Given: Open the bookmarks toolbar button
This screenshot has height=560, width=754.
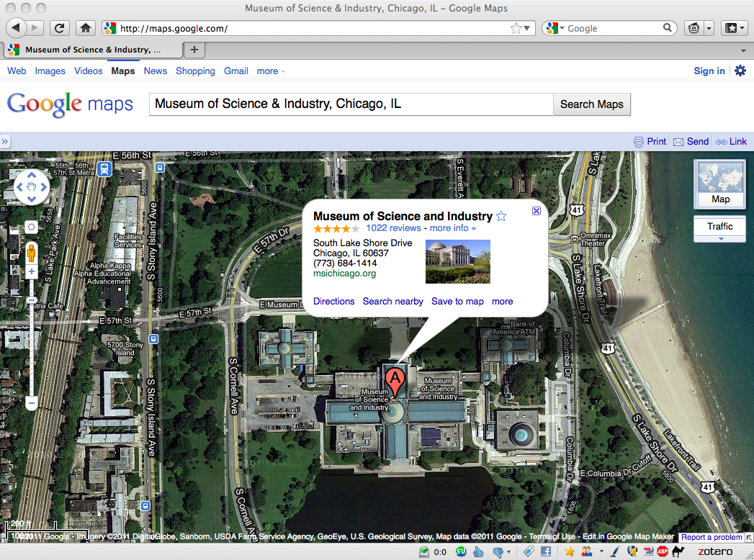Looking at the screenshot, I should point(735,28).
